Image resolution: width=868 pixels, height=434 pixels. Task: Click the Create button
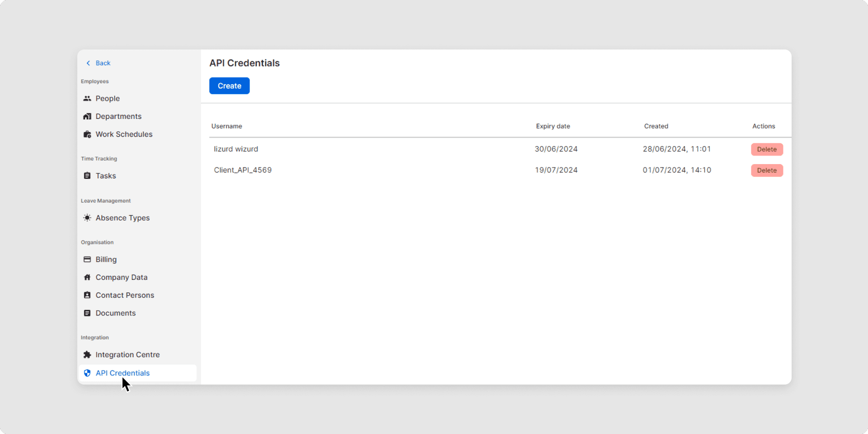229,85
